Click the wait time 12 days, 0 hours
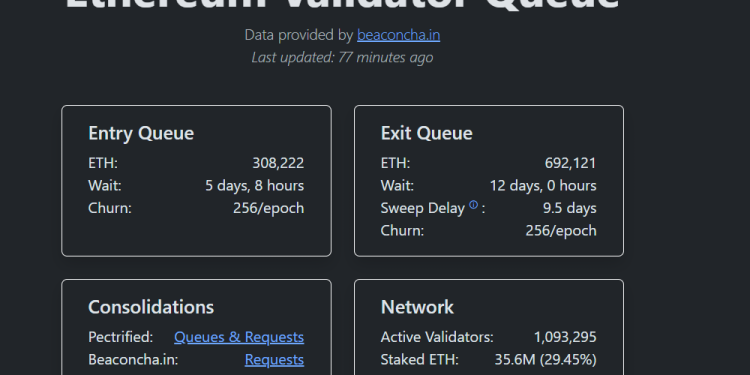The image size is (750, 375). 543,186
